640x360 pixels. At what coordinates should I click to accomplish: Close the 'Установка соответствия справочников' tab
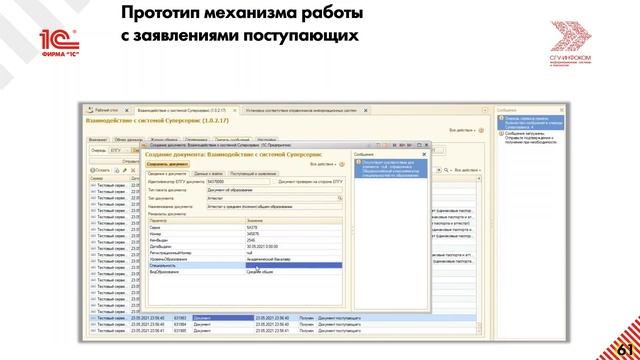[366, 111]
